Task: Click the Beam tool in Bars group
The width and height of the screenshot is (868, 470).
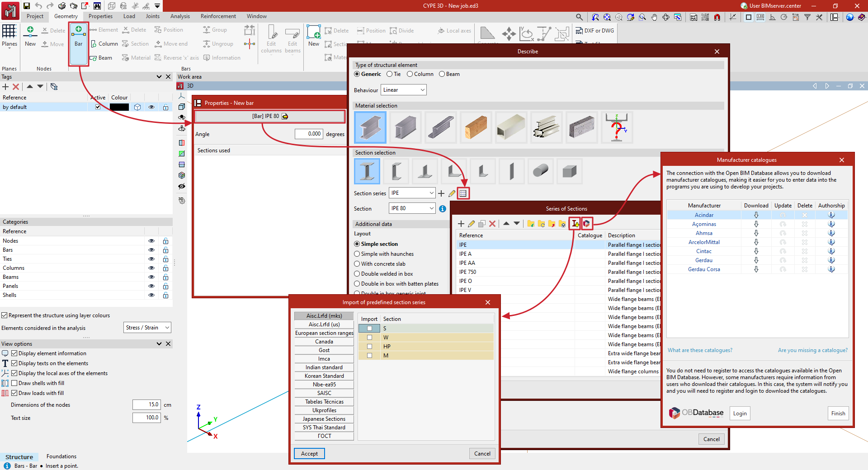Action: point(101,58)
